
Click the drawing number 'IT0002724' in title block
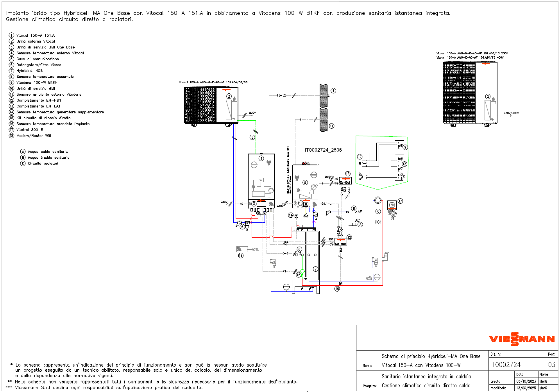coord(505,365)
